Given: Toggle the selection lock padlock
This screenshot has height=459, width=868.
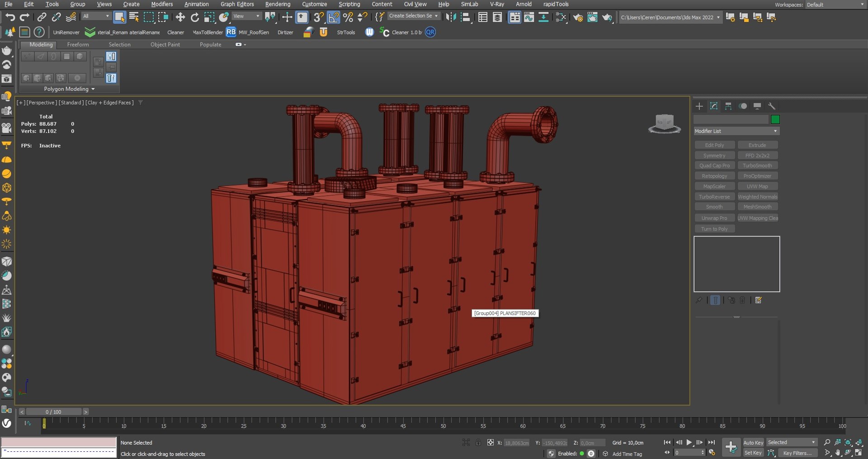Looking at the screenshot, I should pos(478,443).
